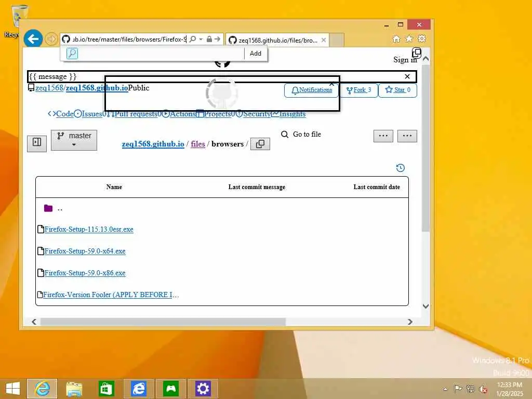Go back with the blue back arrow

point(33,39)
